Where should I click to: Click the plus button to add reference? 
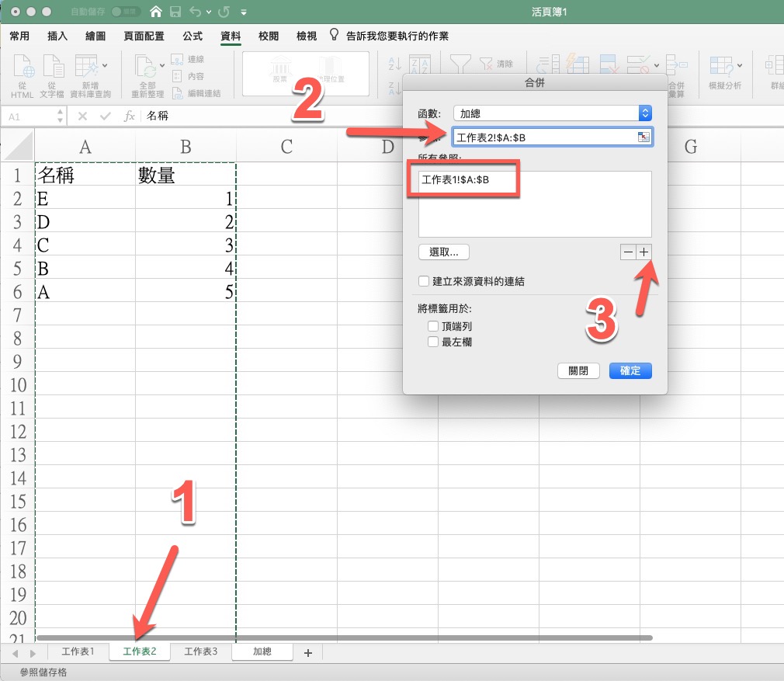[x=644, y=252]
